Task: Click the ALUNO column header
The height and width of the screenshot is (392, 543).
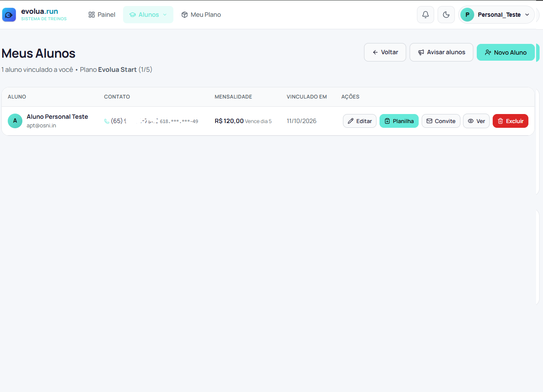Action: pos(17,97)
